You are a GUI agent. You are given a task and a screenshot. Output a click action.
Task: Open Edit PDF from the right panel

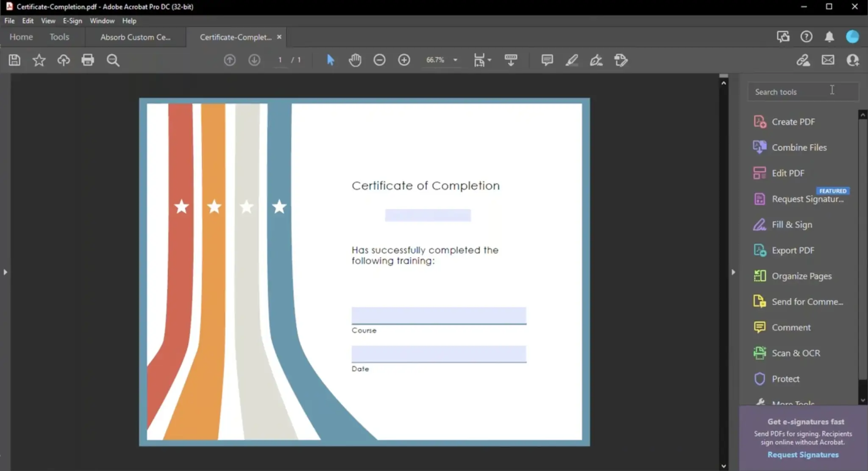(787, 173)
